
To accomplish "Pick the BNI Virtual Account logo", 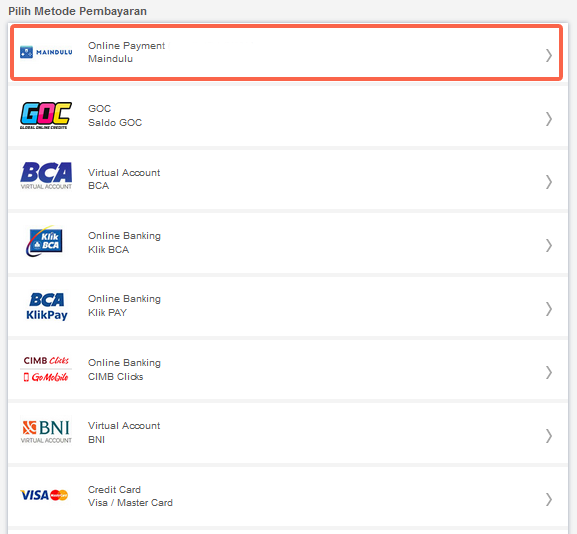I will [x=46, y=431].
